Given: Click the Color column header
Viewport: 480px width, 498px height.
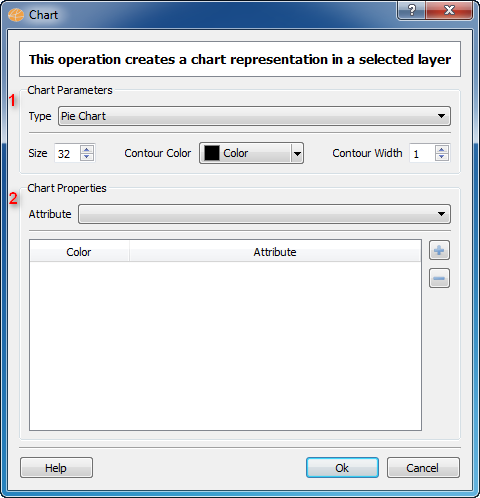Looking at the screenshot, I should pos(79,252).
